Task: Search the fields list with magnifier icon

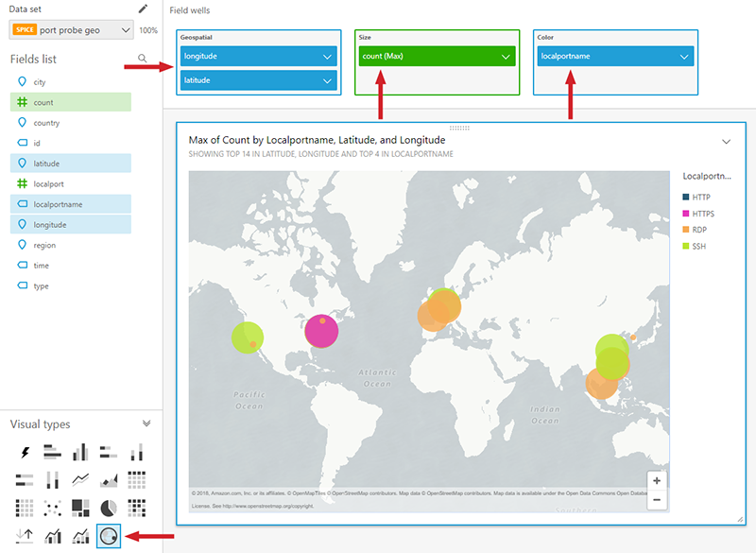Action: [143, 59]
